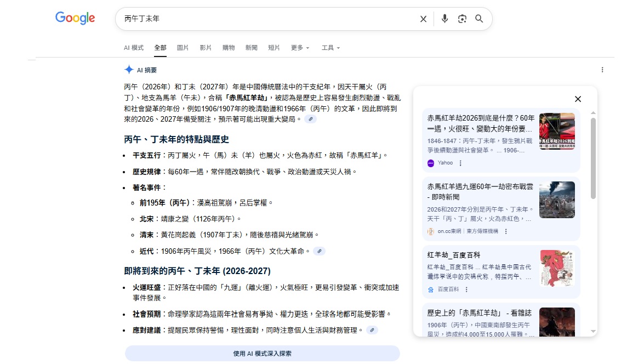Open the on.cc 赤馬紅羊 article thumbnail
644x364 pixels.
pos(557,200)
